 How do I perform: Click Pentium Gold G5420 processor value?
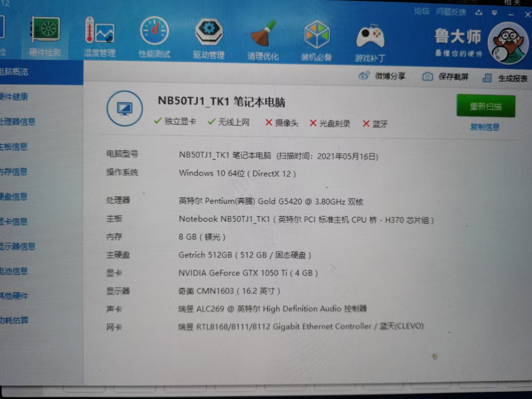[x=271, y=201]
